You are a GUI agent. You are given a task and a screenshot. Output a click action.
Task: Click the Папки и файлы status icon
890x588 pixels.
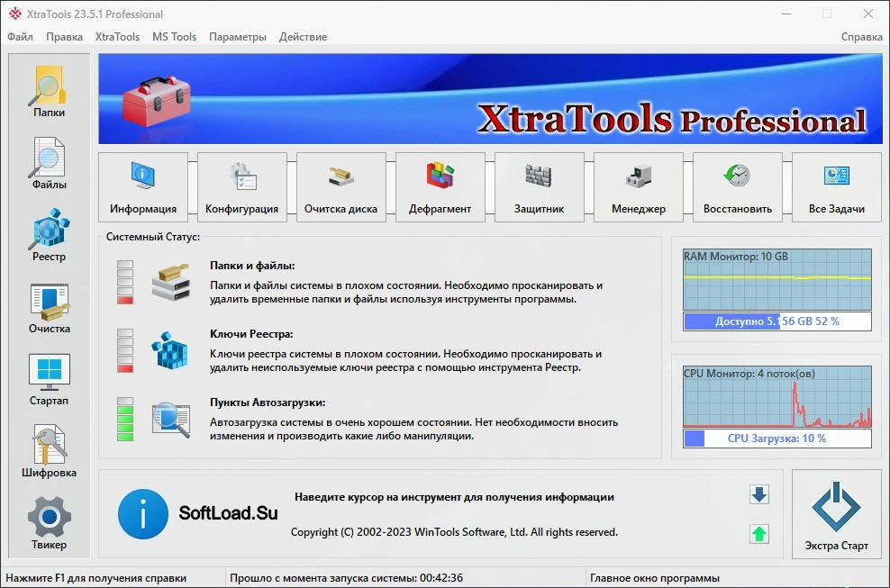click(x=171, y=282)
